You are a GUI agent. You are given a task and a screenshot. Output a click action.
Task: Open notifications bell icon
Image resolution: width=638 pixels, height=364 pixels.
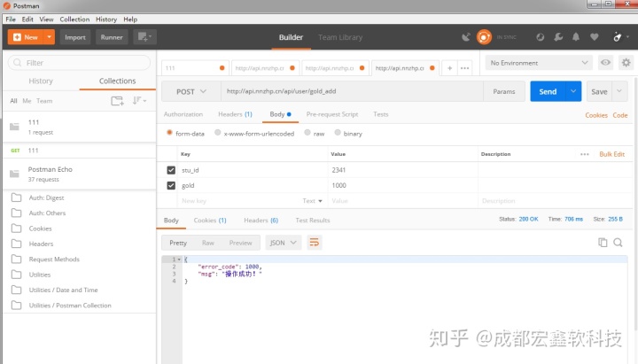pyautogui.click(x=576, y=37)
